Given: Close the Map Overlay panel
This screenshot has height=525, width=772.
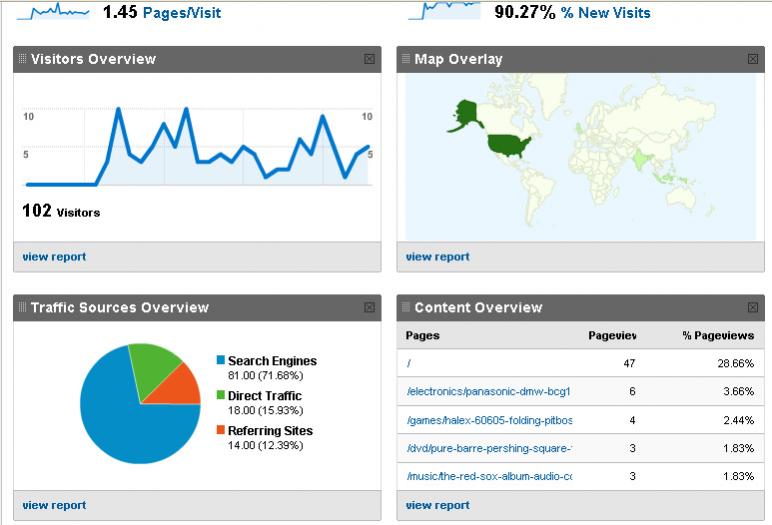Looking at the screenshot, I should click(x=753, y=59).
